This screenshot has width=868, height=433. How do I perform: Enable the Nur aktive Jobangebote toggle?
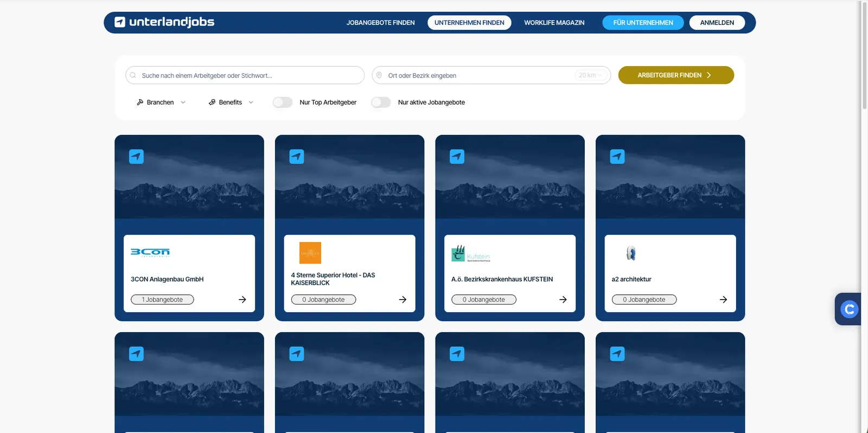click(381, 102)
